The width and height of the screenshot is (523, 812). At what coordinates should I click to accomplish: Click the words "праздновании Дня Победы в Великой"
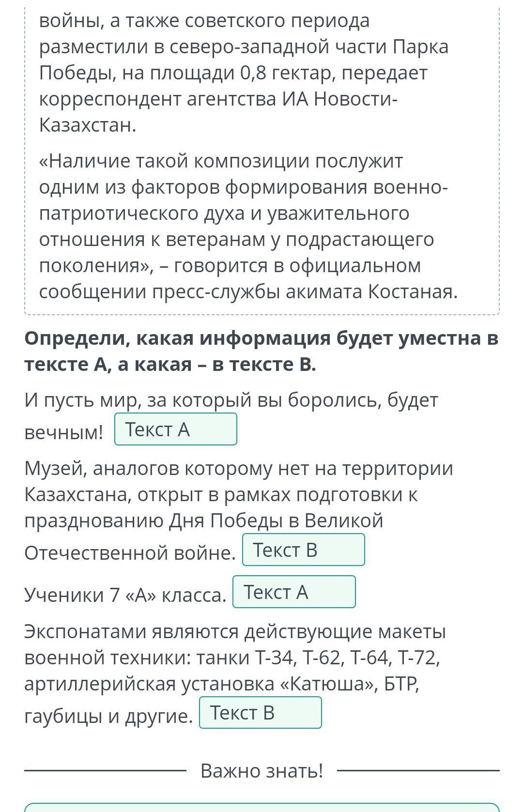[x=204, y=521]
